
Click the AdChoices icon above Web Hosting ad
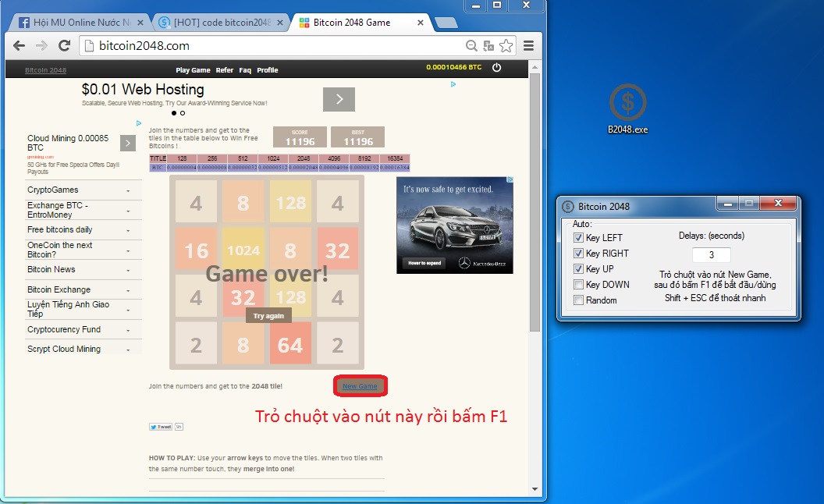coord(453,84)
